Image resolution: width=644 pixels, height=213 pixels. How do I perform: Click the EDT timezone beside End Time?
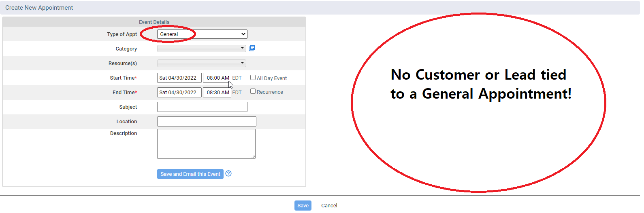[237, 93]
